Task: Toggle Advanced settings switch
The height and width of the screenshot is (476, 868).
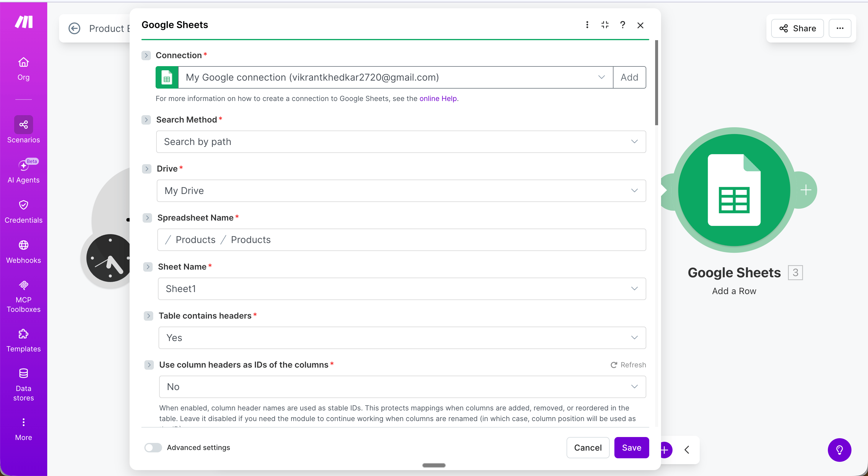Action: pyautogui.click(x=153, y=447)
